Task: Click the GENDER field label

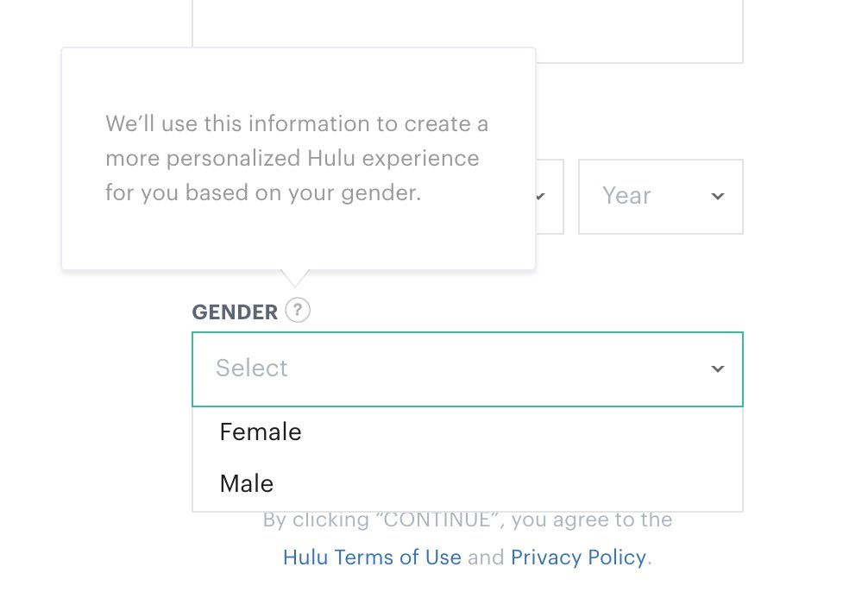Action: (235, 312)
